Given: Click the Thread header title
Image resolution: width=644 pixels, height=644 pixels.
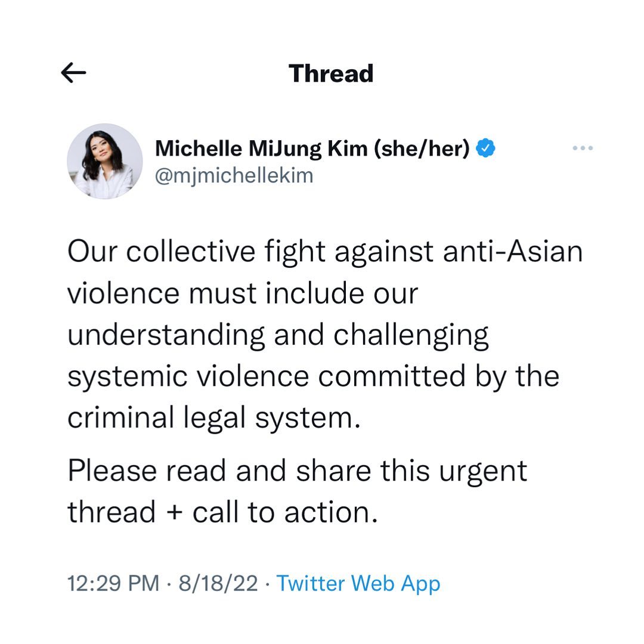Looking at the screenshot, I should click(x=331, y=73).
